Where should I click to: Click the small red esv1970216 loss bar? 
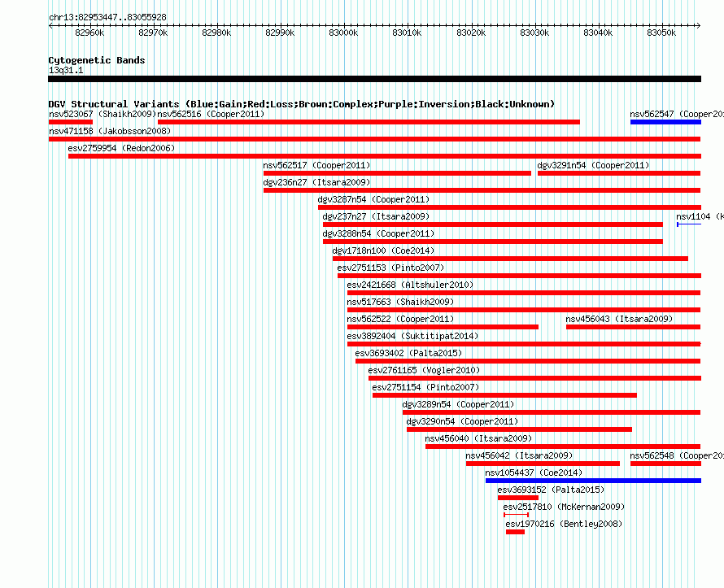(x=515, y=532)
